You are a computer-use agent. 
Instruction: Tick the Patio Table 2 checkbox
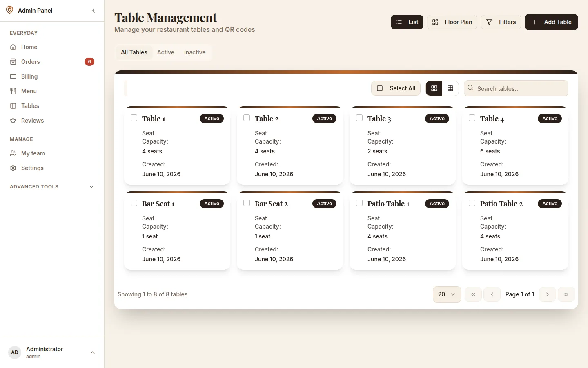pyautogui.click(x=472, y=203)
